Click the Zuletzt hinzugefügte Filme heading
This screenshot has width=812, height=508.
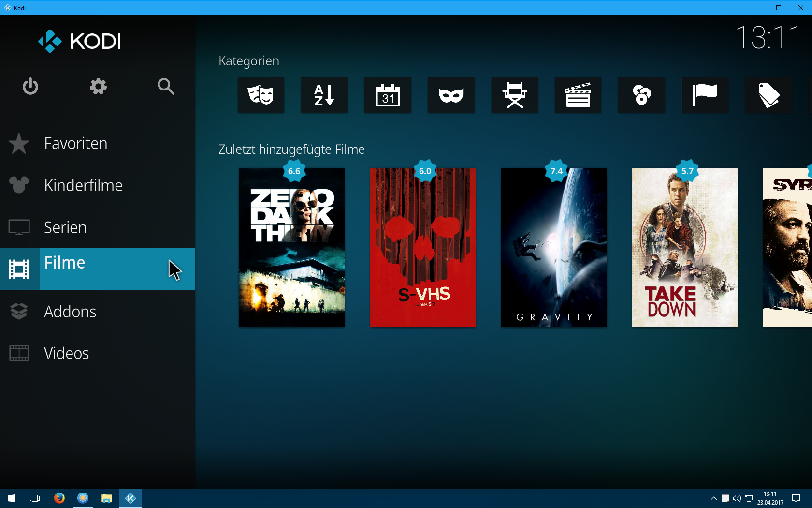click(291, 149)
